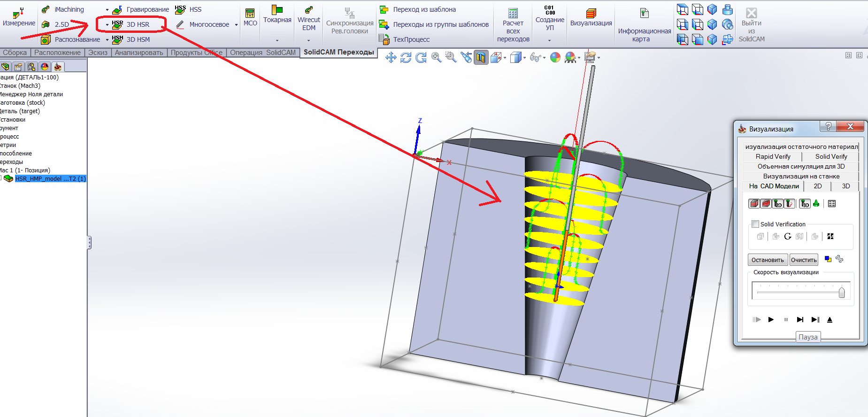Select the Токарная turning operation

click(x=277, y=15)
